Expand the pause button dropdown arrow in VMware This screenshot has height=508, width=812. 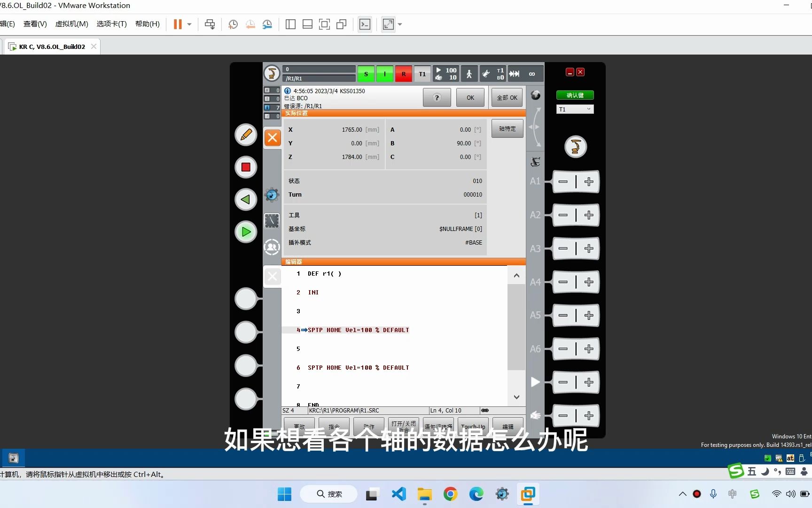coord(189,24)
